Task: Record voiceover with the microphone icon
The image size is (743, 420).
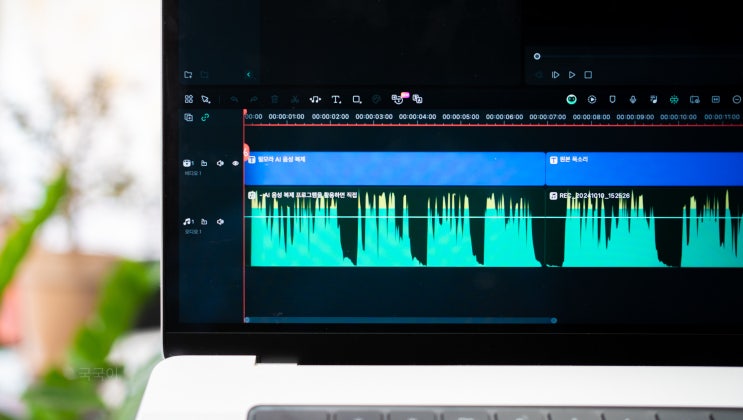Action: (633, 99)
